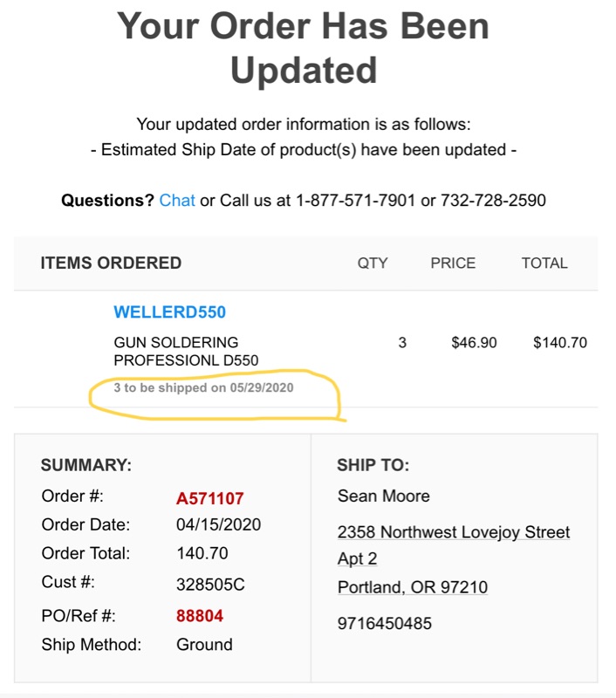Click the GUN SOLDERING PROFESSIONL D550 description
The width and height of the screenshot is (616, 698).
186,352
